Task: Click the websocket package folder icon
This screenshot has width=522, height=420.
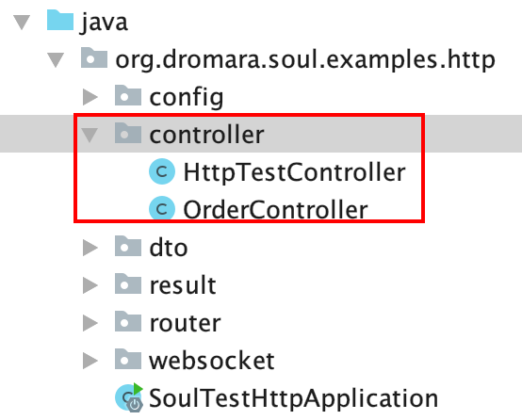Action: click(x=128, y=359)
